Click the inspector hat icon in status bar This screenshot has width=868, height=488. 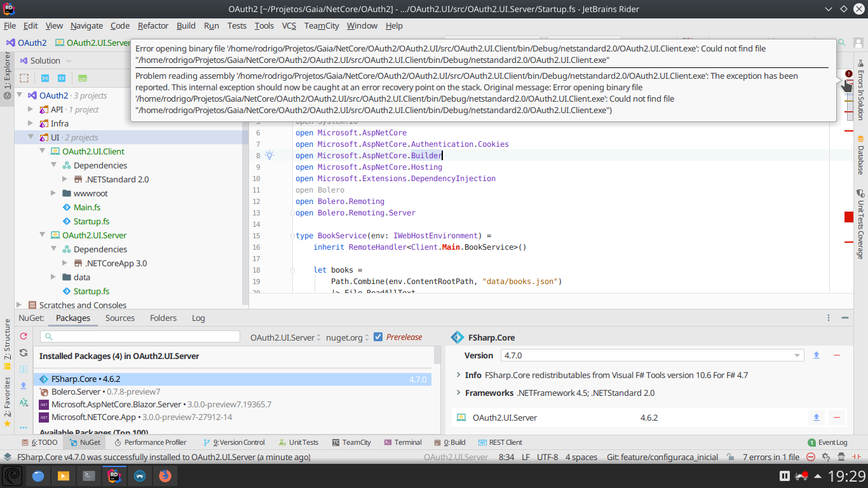pos(842,457)
